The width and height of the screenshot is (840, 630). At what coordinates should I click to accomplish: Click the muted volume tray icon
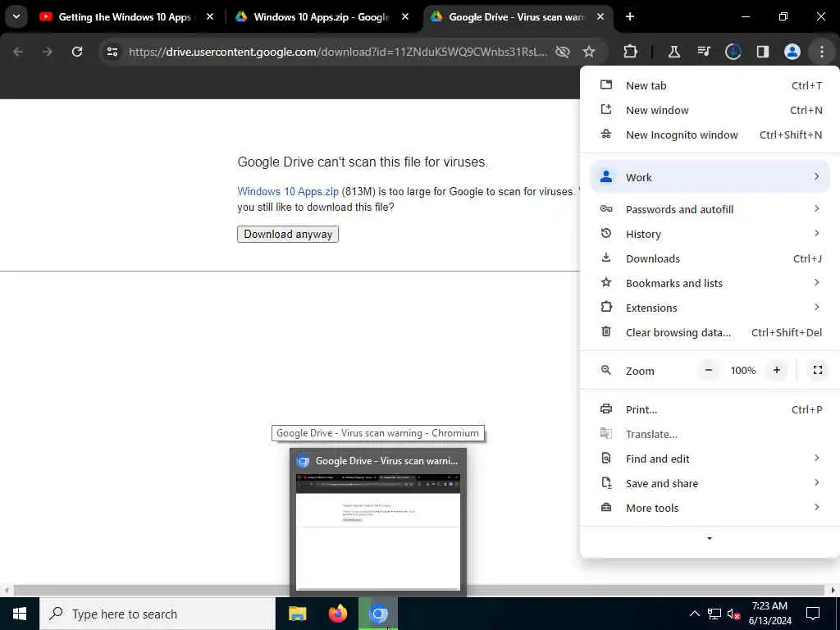click(x=733, y=614)
